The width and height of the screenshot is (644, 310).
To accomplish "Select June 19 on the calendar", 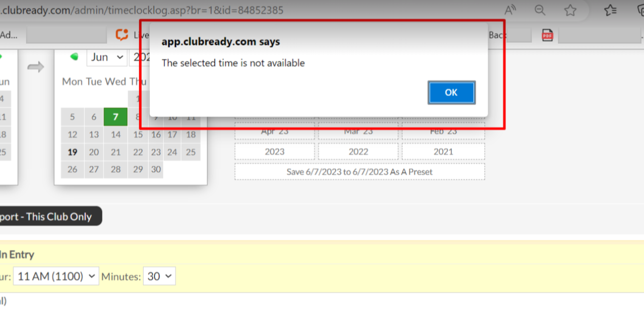I will click(x=72, y=152).
